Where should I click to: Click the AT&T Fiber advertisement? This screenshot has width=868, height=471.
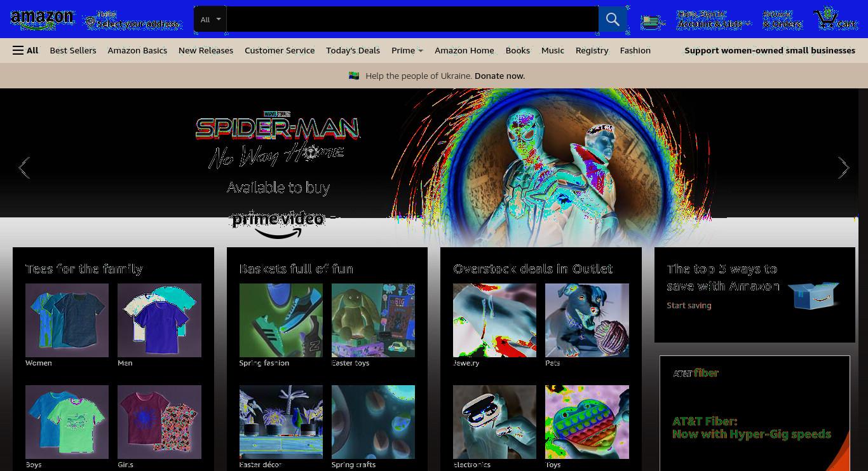click(755, 413)
